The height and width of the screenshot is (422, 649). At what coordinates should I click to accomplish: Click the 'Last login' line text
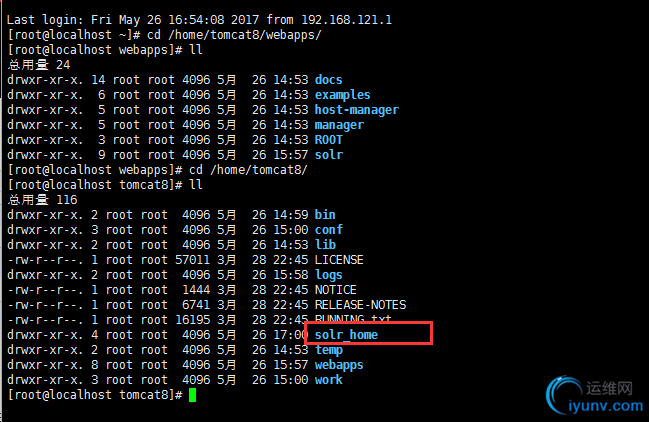pos(199,19)
